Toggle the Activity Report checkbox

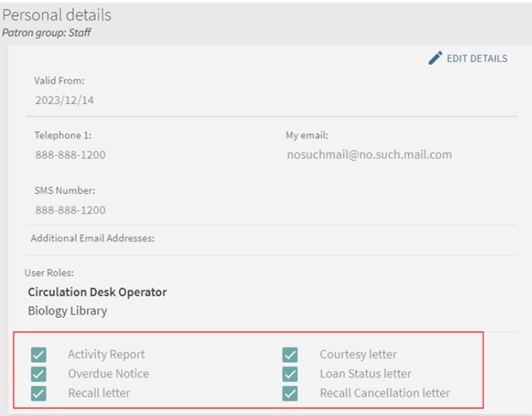coord(38,354)
